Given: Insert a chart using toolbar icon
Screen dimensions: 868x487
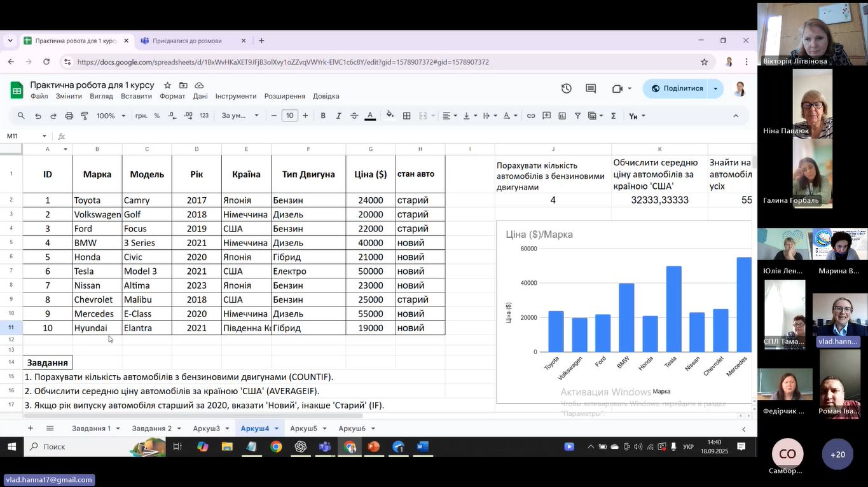Looking at the screenshot, I should pos(562,116).
